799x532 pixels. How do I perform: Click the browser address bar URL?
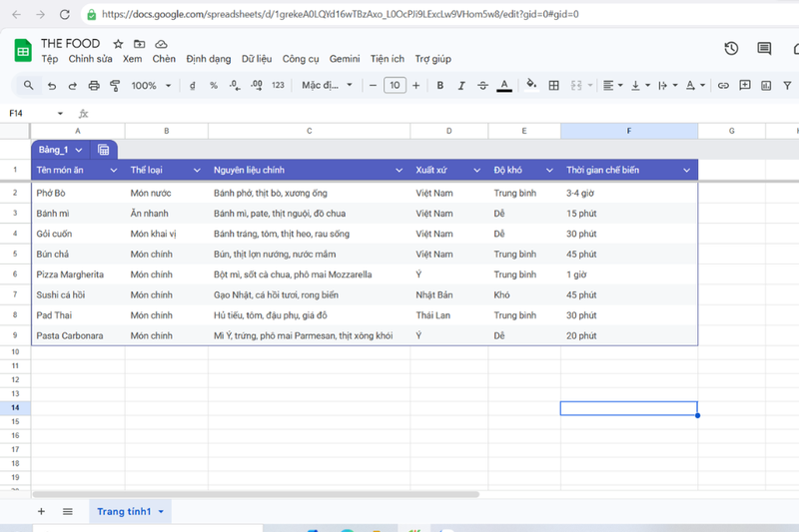[340, 14]
